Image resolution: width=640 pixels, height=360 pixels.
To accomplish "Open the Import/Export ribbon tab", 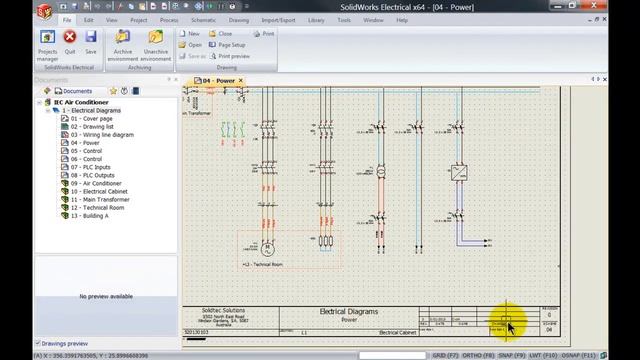I will (x=278, y=20).
